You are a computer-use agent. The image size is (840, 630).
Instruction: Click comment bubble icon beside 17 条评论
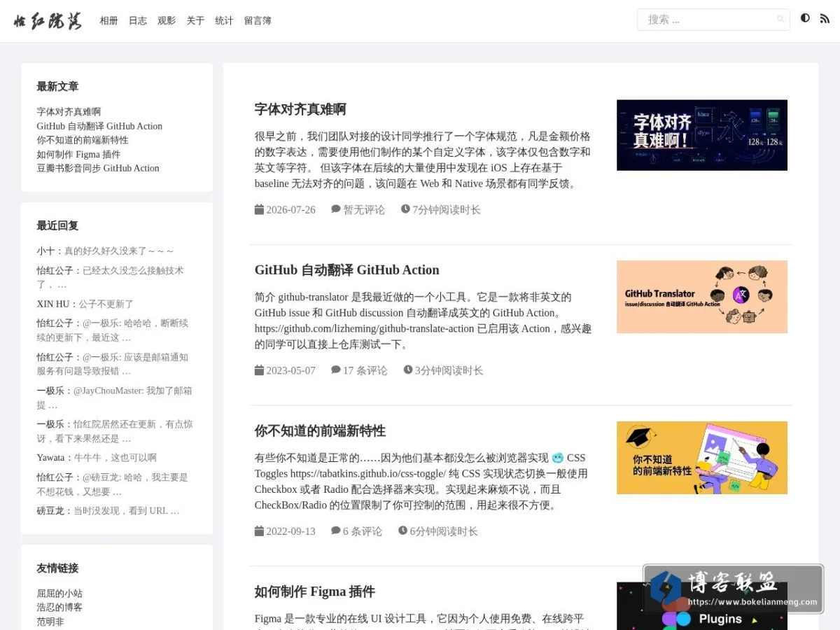point(336,370)
